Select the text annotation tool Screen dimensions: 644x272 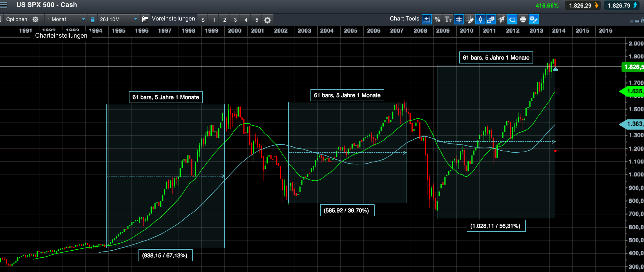[448, 19]
